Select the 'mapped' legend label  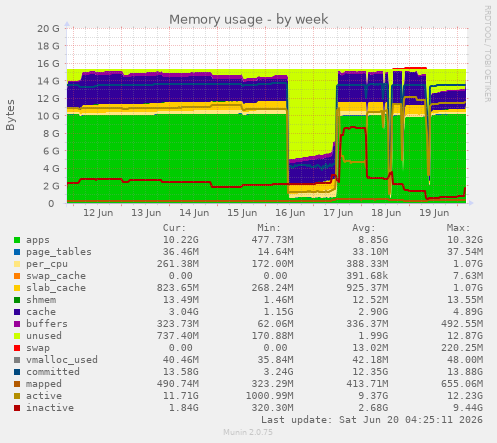(x=44, y=384)
